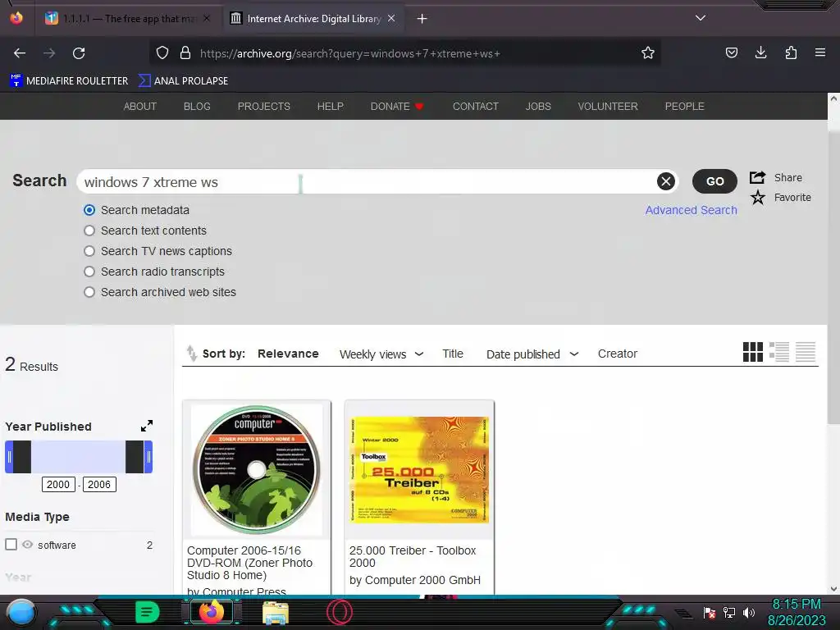Open the Windows Start orb
This screenshot has height=630, width=840.
21,612
